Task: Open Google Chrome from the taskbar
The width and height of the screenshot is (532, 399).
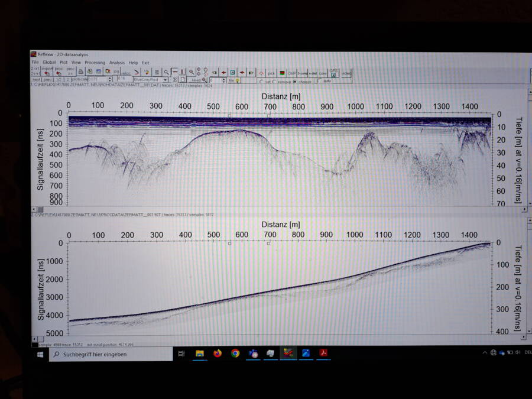Action: pos(235,354)
